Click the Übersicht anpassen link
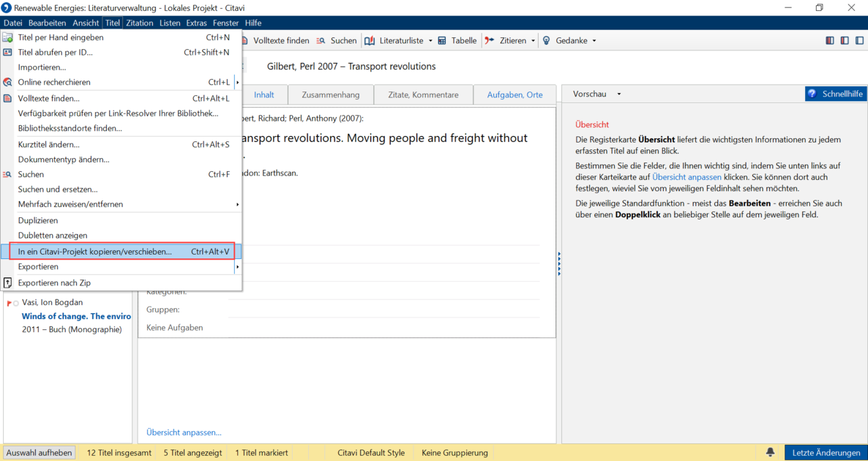This screenshot has height=461, width=868. pos(184,432)
